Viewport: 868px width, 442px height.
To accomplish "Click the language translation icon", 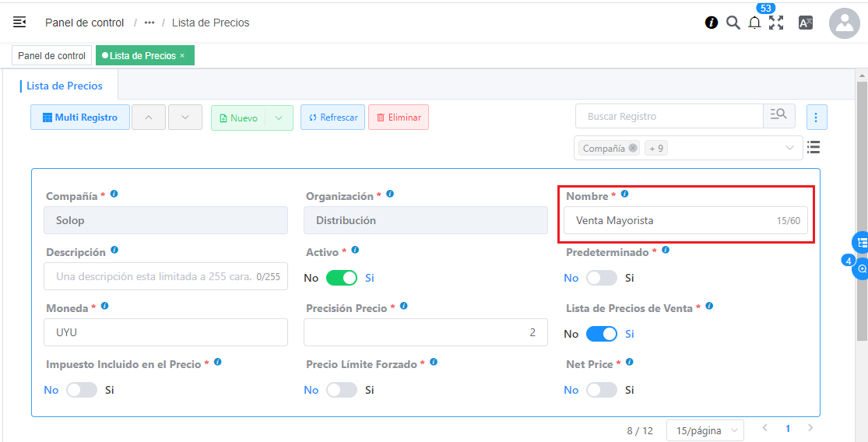I will tap(806, 23).
